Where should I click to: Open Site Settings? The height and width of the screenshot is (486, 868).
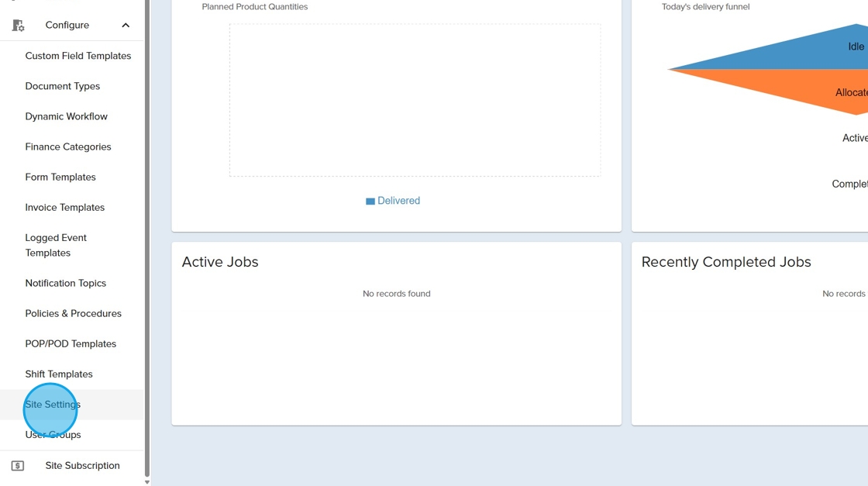click(x=53, y=405)
